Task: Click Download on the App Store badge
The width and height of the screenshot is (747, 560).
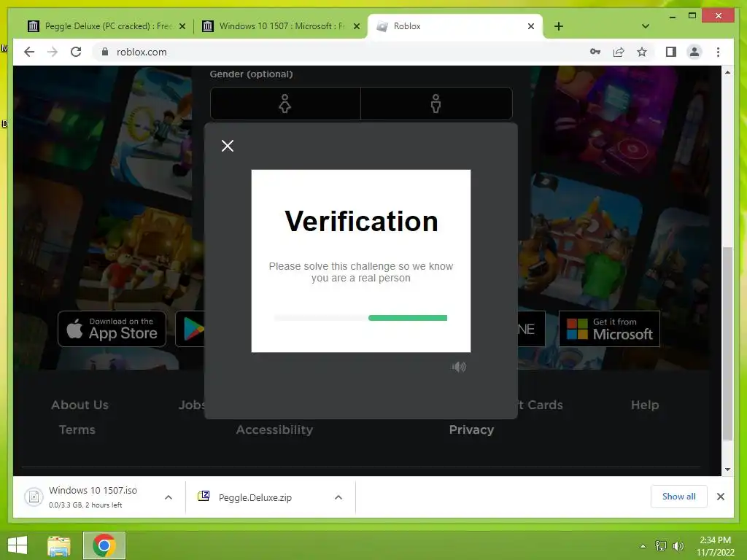Action: click(112, 329)
